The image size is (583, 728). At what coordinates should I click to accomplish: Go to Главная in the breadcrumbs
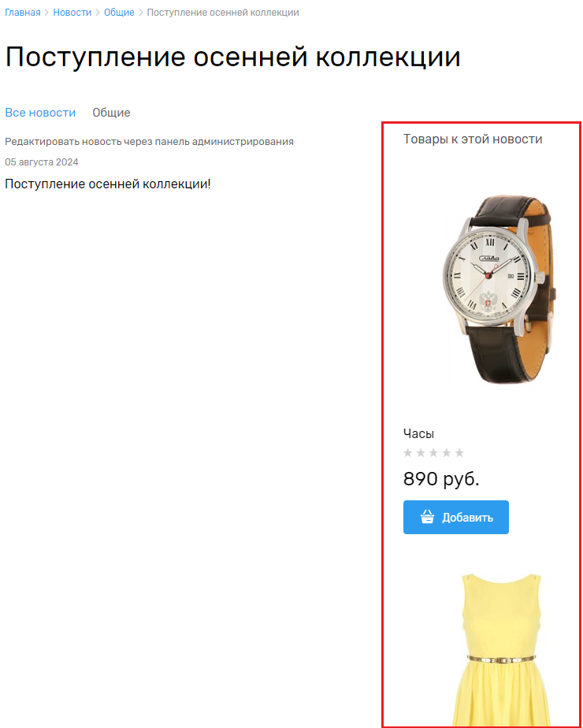pyautogui.click(x=23, y=13)
